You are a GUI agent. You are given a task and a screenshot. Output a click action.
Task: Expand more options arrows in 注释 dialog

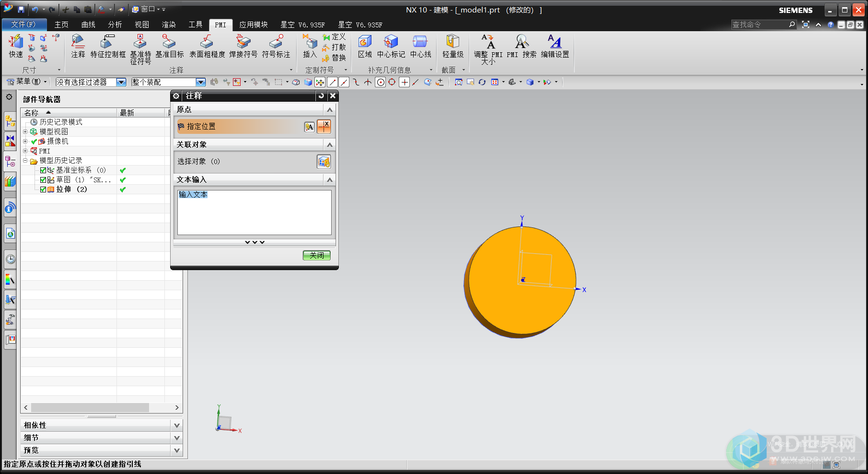pos(255,242)
